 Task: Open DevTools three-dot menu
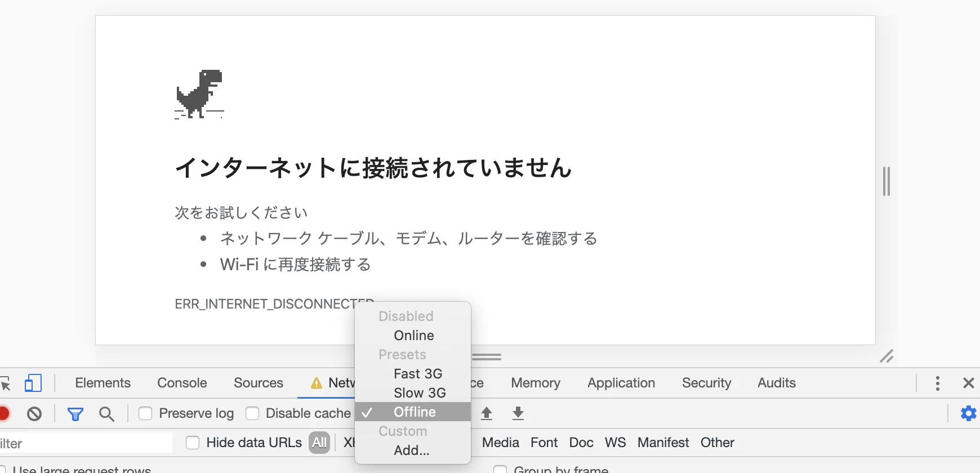click(x=937, y=383)
